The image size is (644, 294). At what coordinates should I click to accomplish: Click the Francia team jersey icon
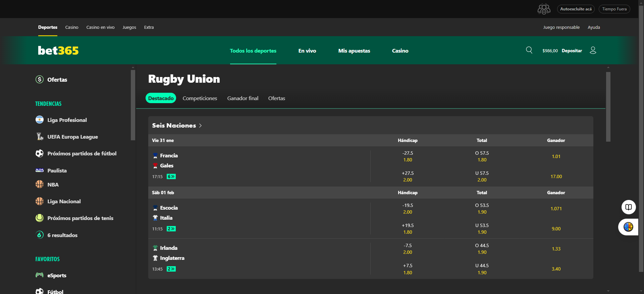coord(155,155)
